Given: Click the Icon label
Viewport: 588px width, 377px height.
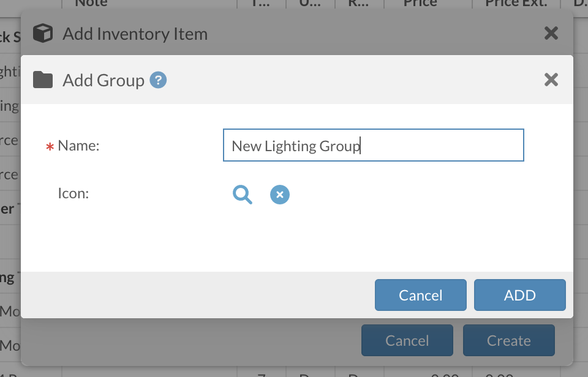Looking at the screenshot, I should point(73,193).
